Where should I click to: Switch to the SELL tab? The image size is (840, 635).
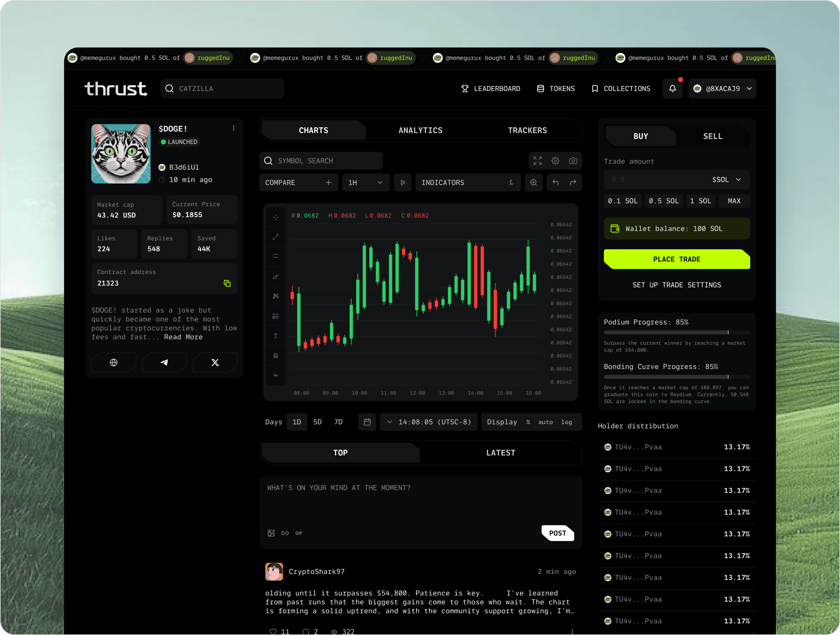point(712,136)
